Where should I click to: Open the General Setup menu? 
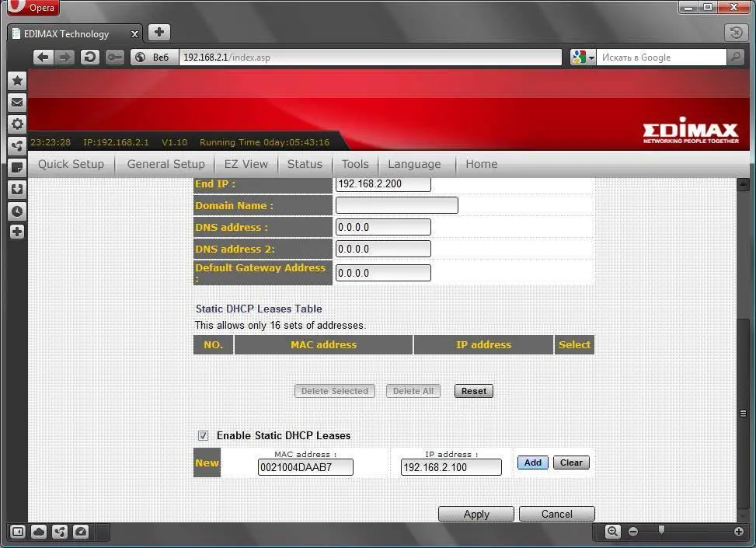click(165, 164)
